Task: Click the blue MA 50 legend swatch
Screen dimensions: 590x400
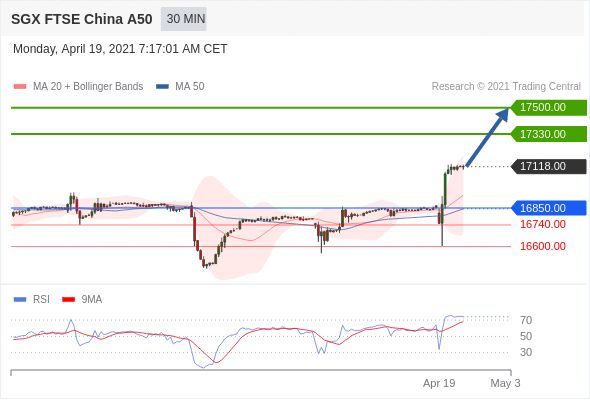Action: 162,87
